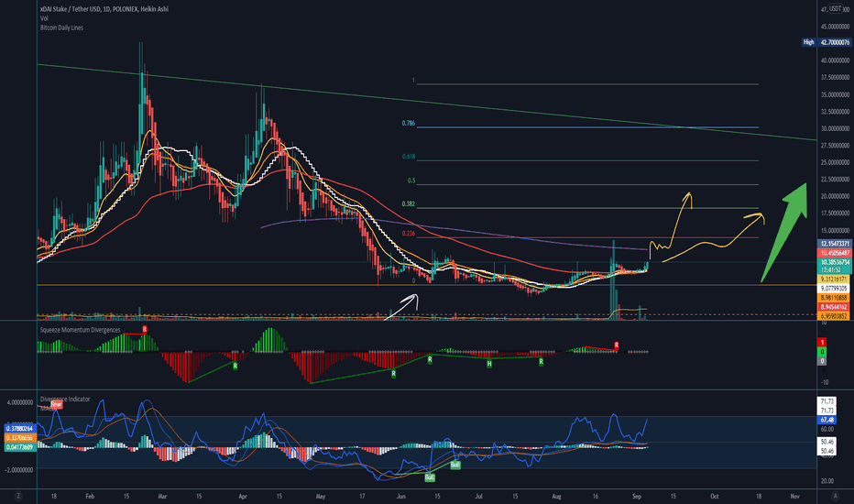This screenshot has width=854, height=504.
Task: Select the Divergence Indicator pane title
Action: [65, 399]
